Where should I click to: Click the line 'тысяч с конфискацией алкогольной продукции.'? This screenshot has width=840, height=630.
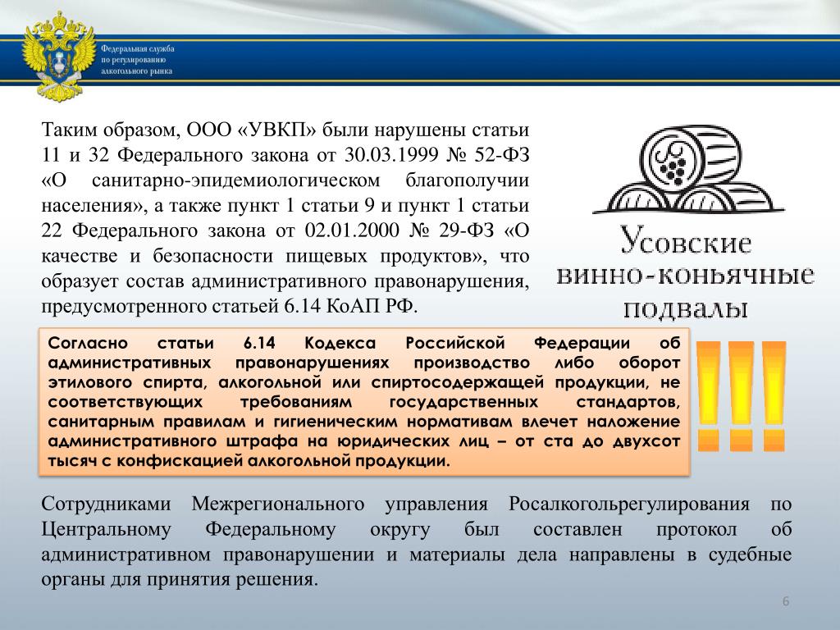(249, 461)
